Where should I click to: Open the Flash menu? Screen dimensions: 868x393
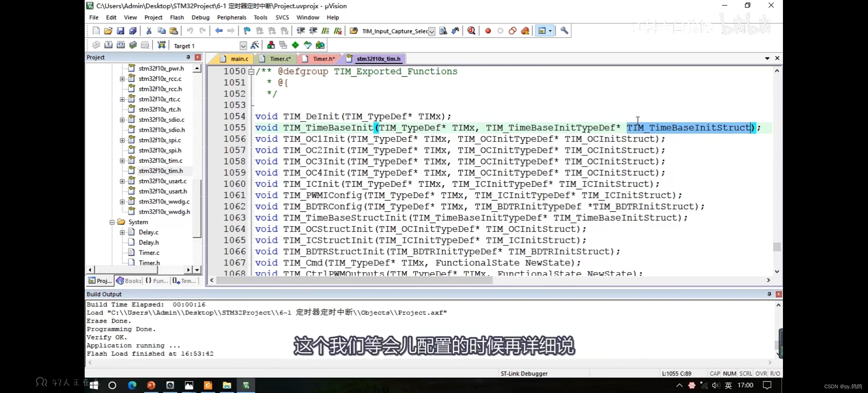[x=177, y=17]
